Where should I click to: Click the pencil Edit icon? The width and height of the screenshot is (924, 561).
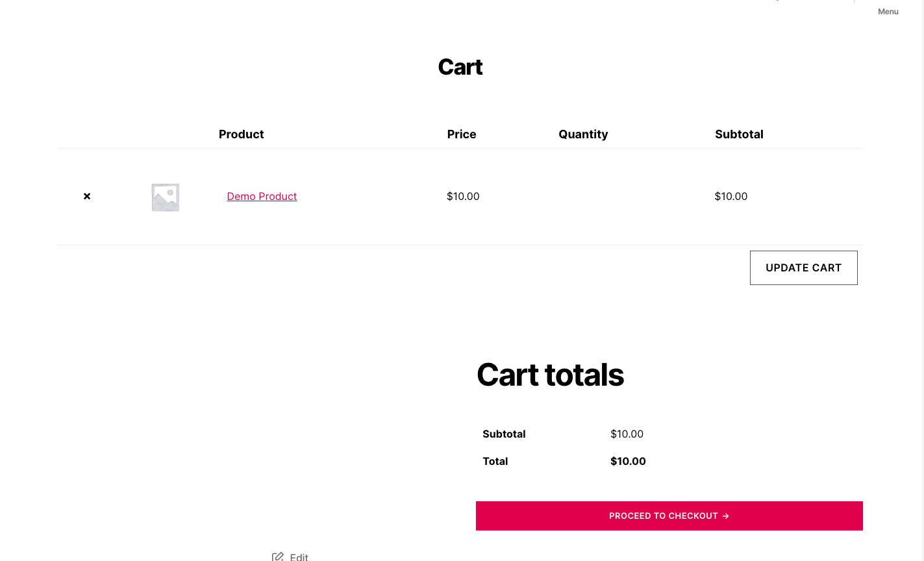278,556
